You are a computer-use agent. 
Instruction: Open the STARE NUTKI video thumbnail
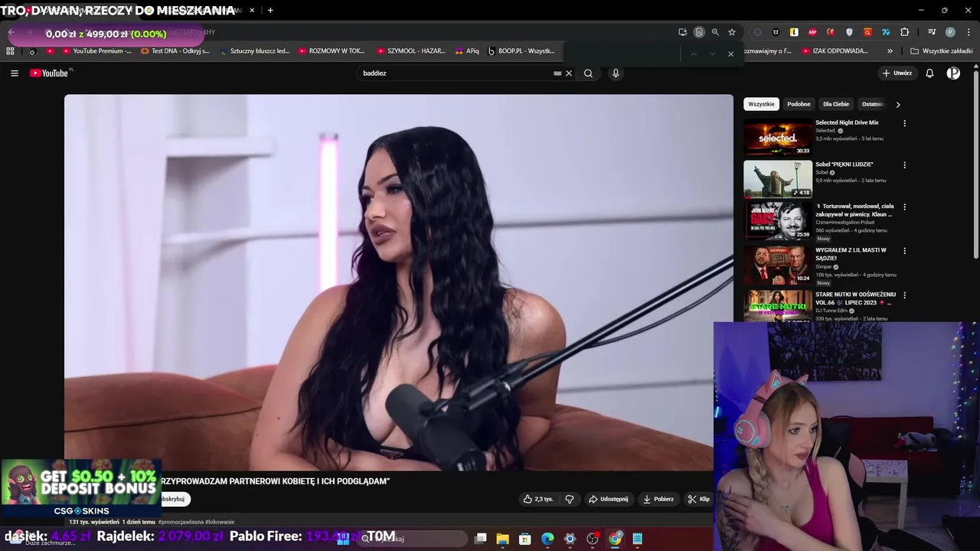[778, 306]
